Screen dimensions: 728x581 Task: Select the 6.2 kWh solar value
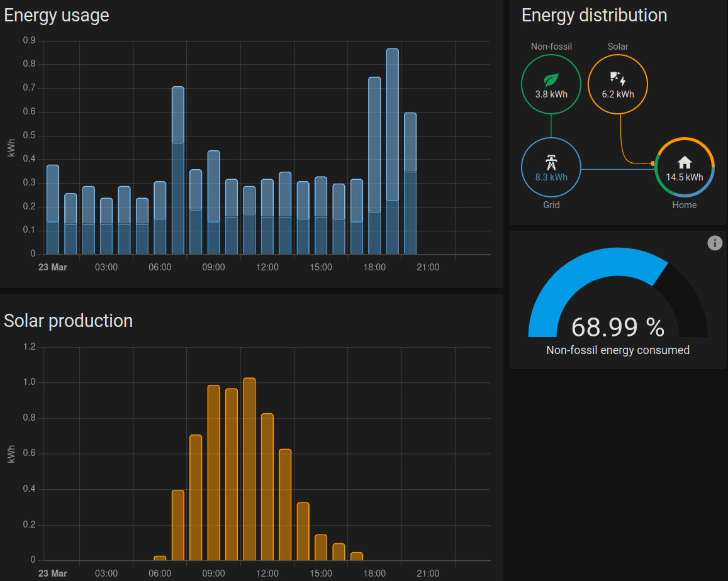pyautogui.click(x=617, y=94)
